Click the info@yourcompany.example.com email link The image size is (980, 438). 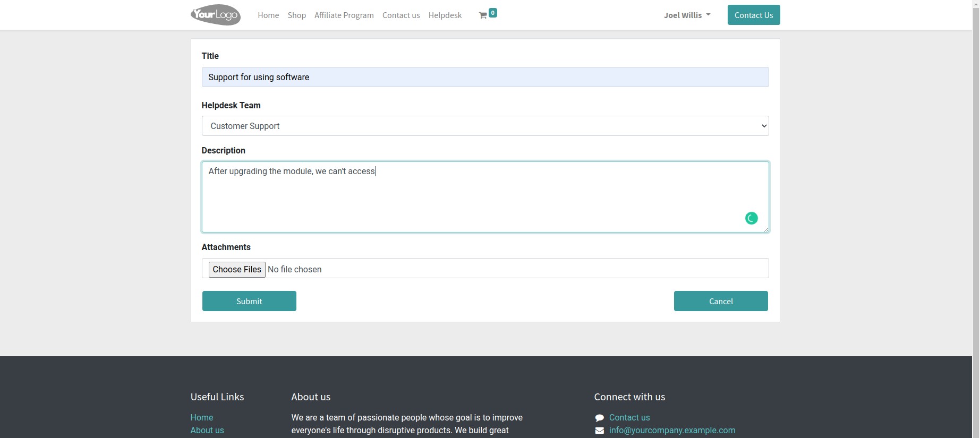tap(672, 430)
